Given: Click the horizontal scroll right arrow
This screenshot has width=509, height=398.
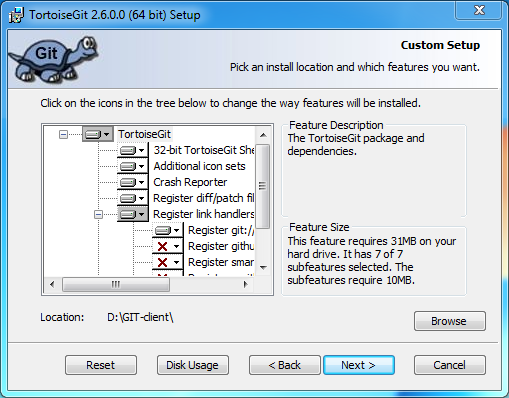Looking at the screenshot, I should [x=246, y=285].
